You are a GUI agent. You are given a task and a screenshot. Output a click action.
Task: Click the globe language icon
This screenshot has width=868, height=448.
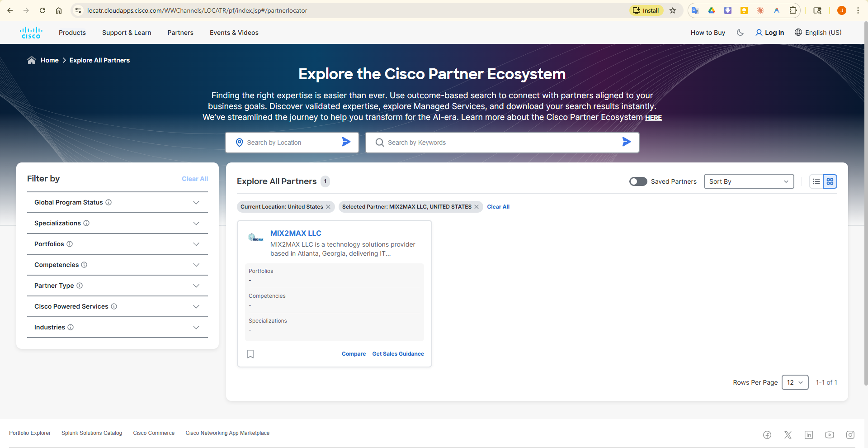click(797, 32)
